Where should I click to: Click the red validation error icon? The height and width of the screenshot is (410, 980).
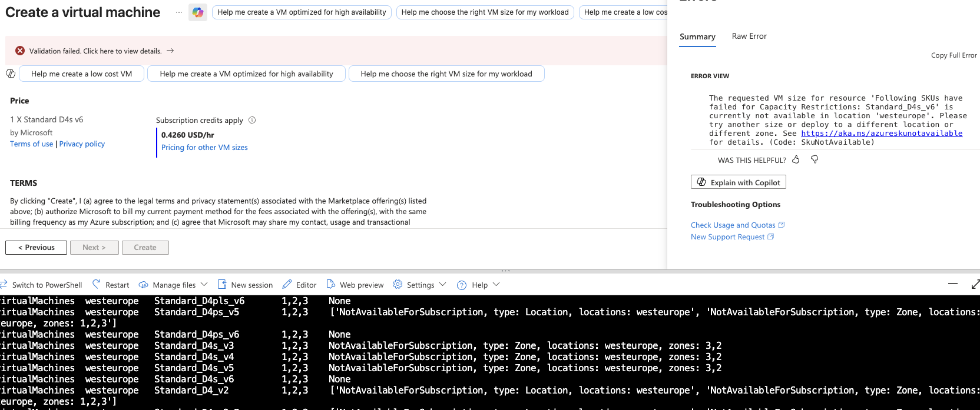coord(20,51)
